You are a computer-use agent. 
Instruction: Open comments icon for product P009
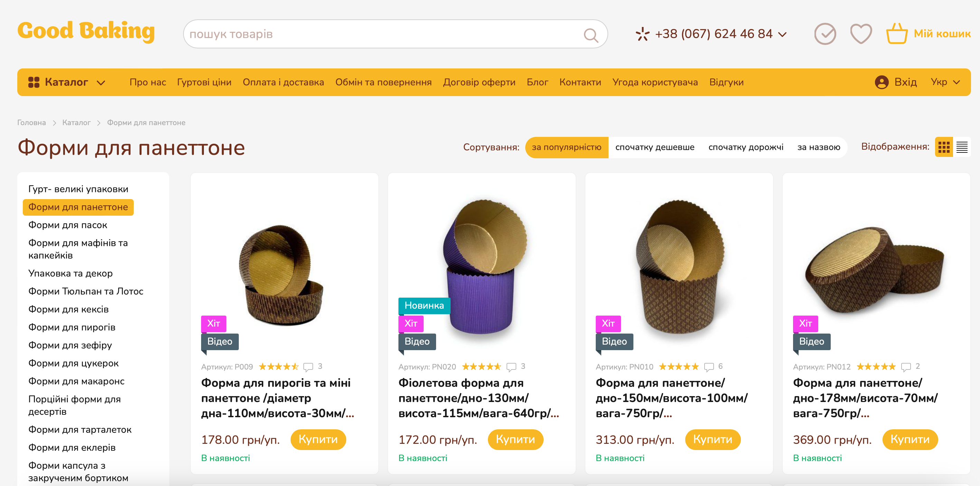[308, 367]
